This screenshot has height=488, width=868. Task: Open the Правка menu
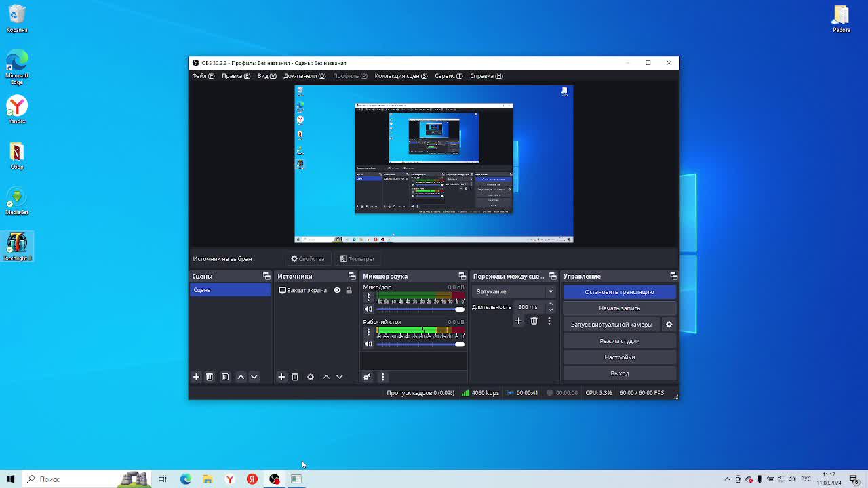(x=236, y=76)
